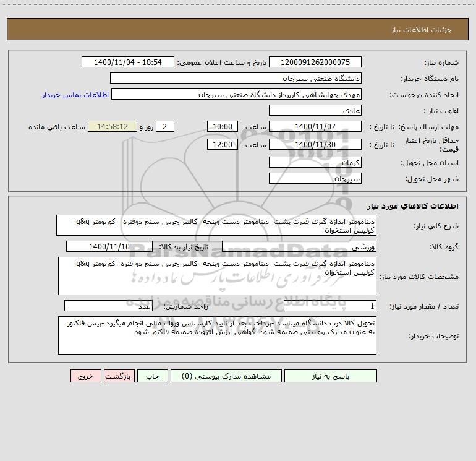Click the پاسخ به نیاز button
The height and width of the screenshot is (461, 476).
(331, 376)
